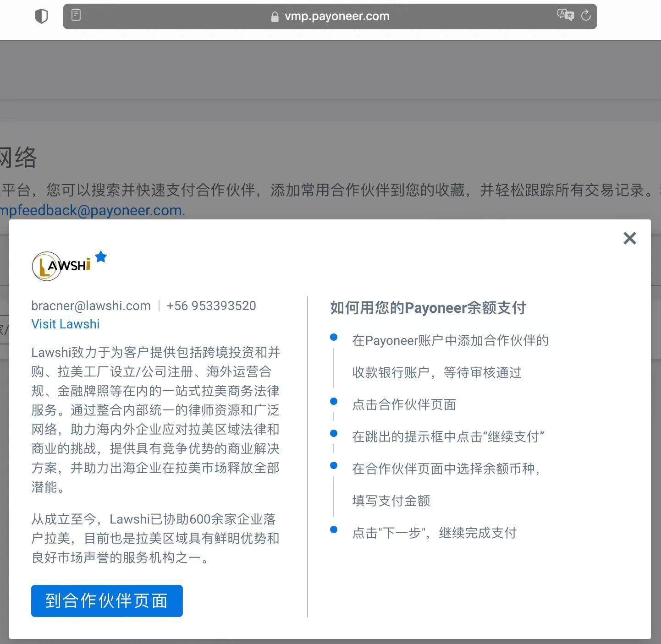Click the +56 953393520 phone number
This screenshot has width=661, height=644.
[x=211, y=306]
